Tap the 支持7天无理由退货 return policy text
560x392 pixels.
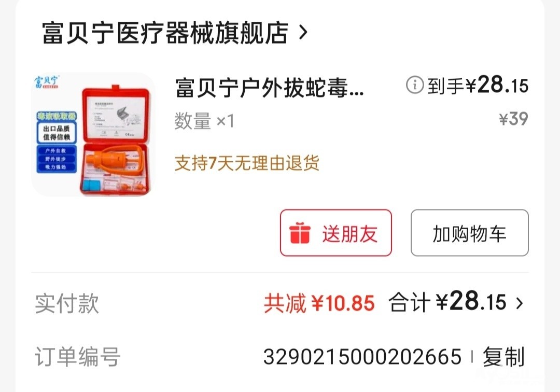pos(247,163)
